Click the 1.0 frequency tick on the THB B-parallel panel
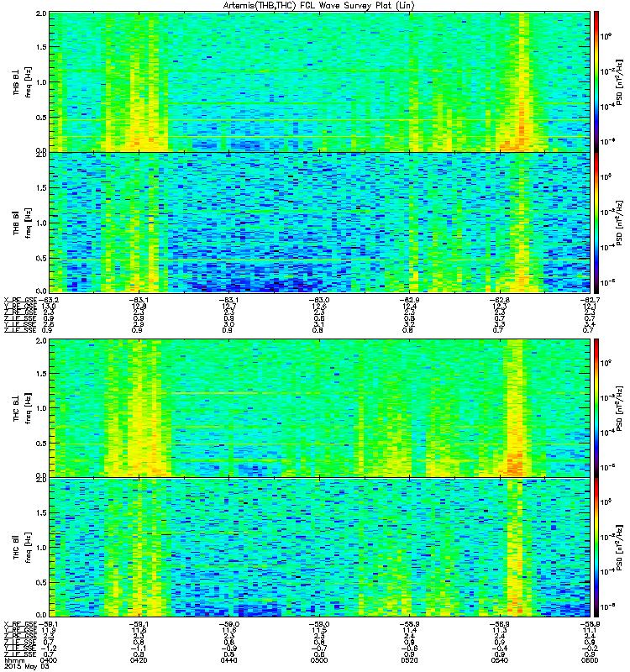The image size is (630, 672). [x=41, y=223]
